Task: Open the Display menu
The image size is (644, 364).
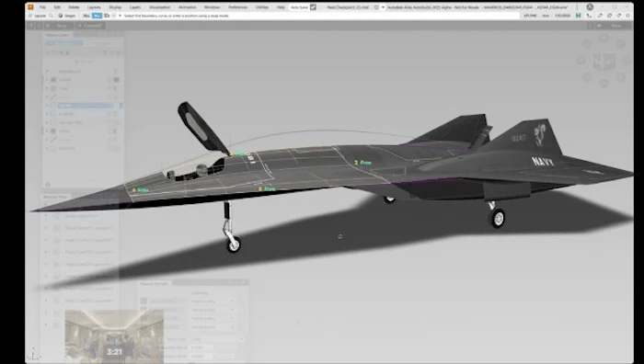Action: (115, 7)
